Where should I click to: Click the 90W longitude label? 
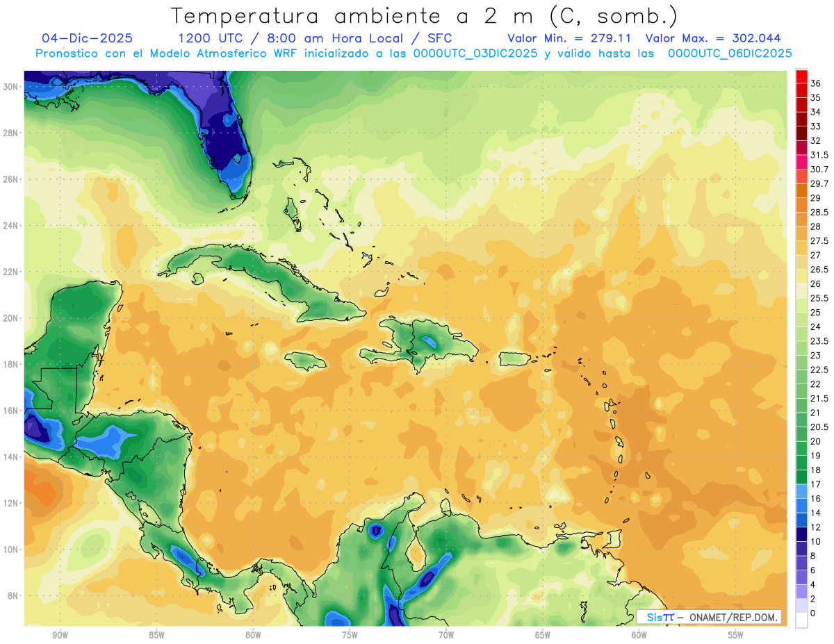coord(60,635)
